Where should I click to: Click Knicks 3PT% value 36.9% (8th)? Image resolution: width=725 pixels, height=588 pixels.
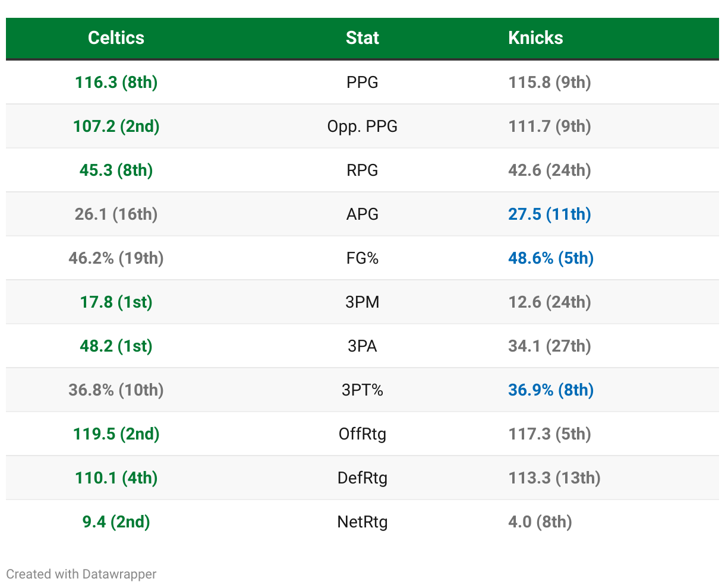(x=551, y=390)
